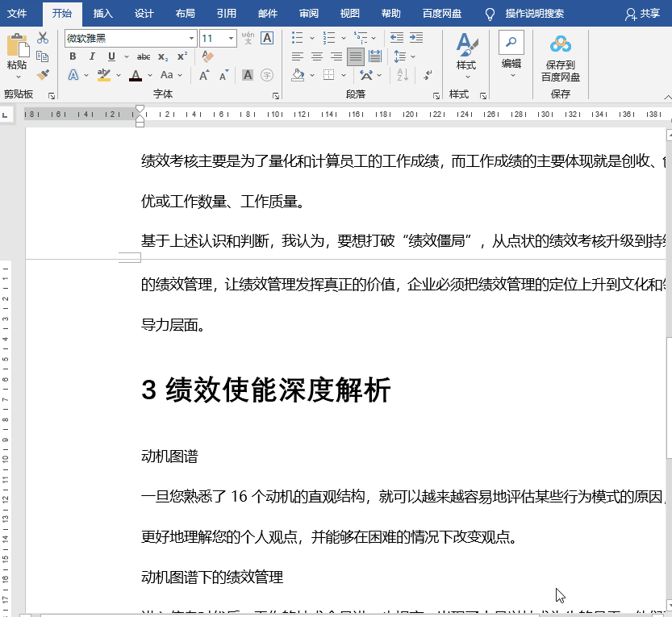This screenshot has width=672, height=617.
Task: Toggle italic formatting
Action: (x=91, y=56)
